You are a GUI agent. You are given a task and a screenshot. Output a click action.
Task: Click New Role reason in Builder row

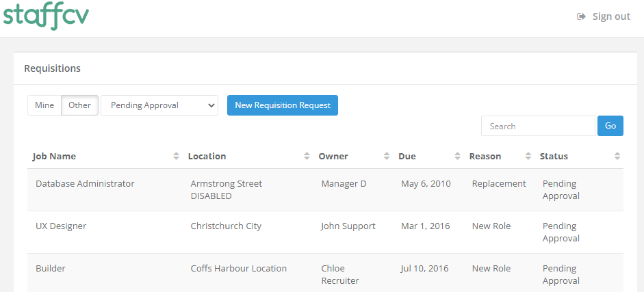coord(491,269)
